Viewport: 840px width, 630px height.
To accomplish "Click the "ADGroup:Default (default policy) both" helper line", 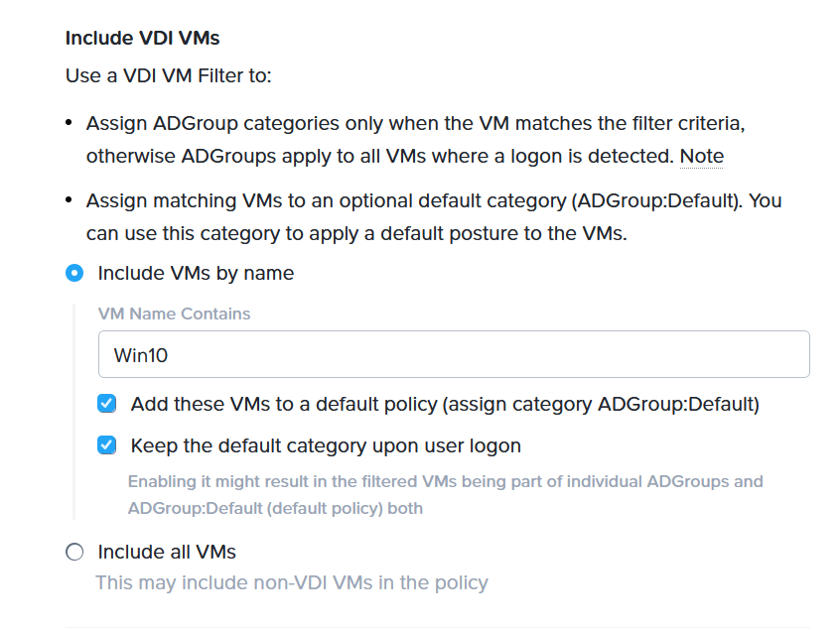I will click(x=275, y=508).
